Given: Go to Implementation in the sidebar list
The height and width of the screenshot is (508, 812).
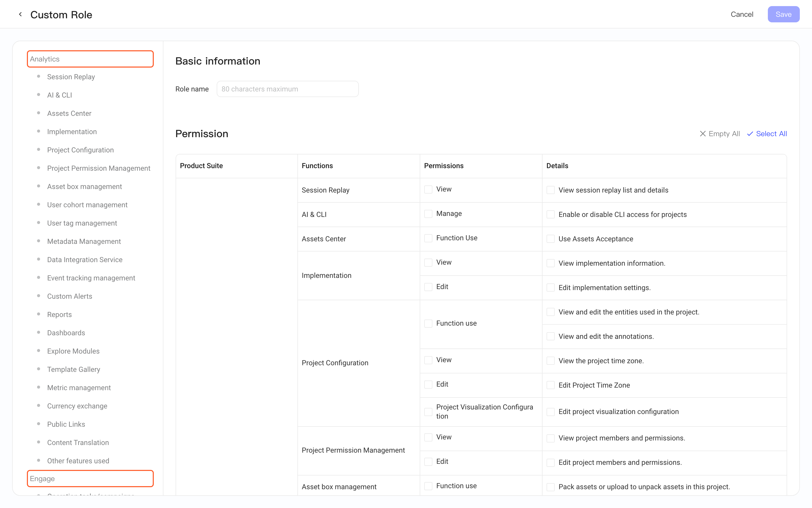Looking at the screenshot, I should [x=72, y=132].
